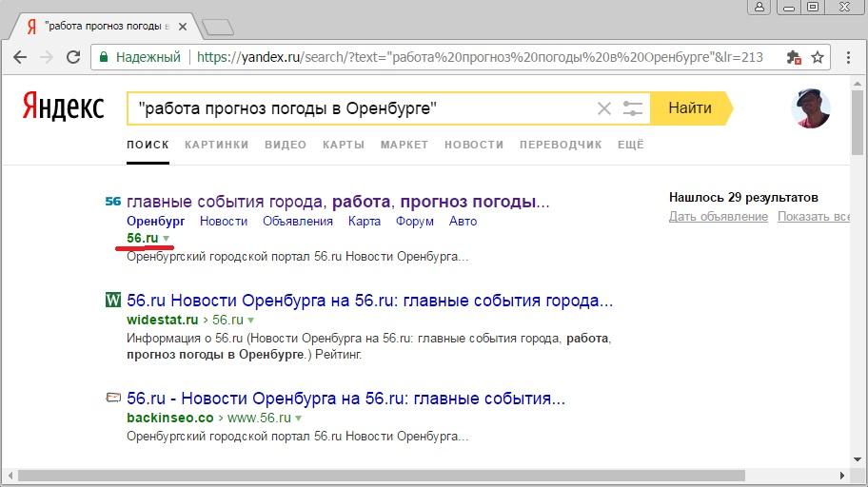This screenshot has height=487, width=868.
Task: Open the КАРТЫ tab
Action: [x=344, y=145]
